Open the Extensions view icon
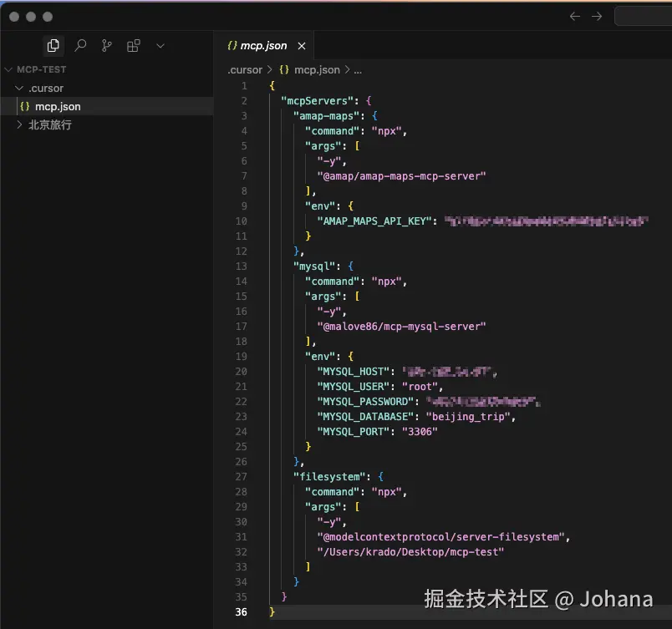 click(x=133, y=45)
